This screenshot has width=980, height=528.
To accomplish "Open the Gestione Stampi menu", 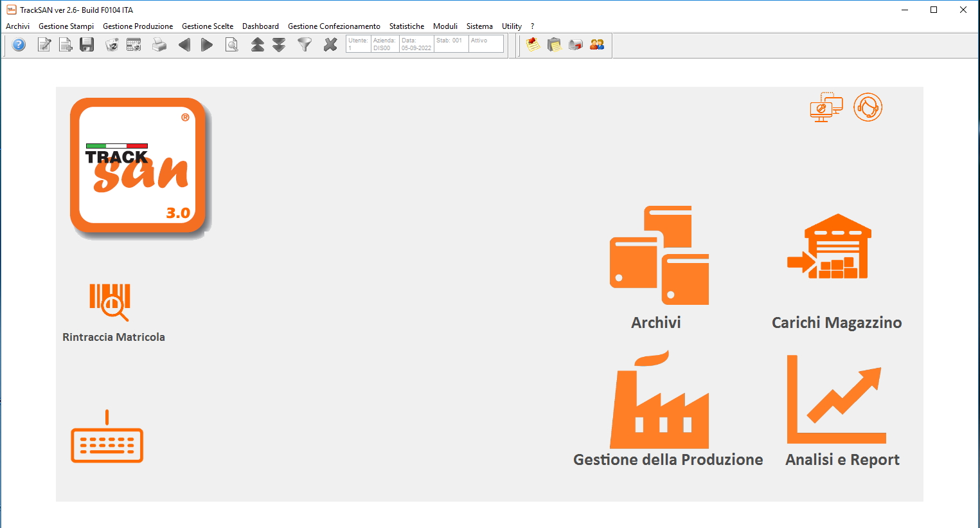I will coord(66,26).
